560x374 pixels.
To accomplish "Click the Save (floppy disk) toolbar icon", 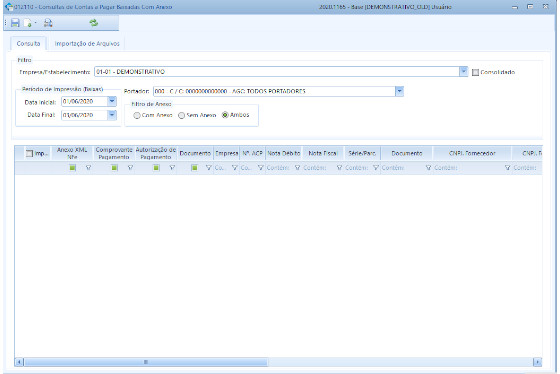I will click(x=15, y=23).
